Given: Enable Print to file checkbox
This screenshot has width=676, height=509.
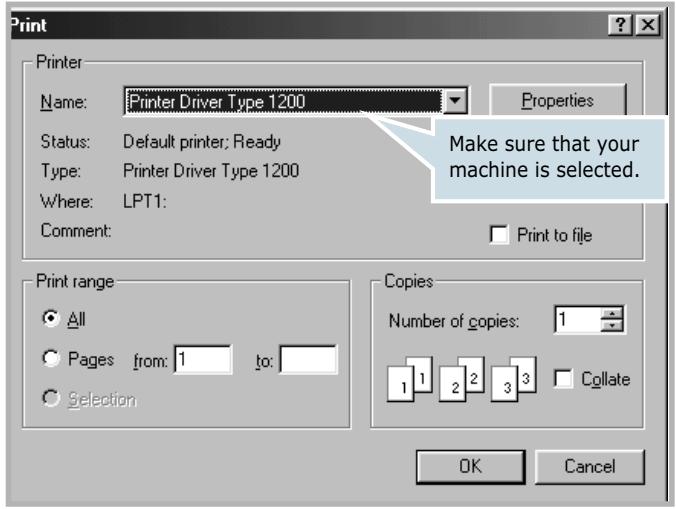Looking at the screenshot, I should [x=499, y=235].
